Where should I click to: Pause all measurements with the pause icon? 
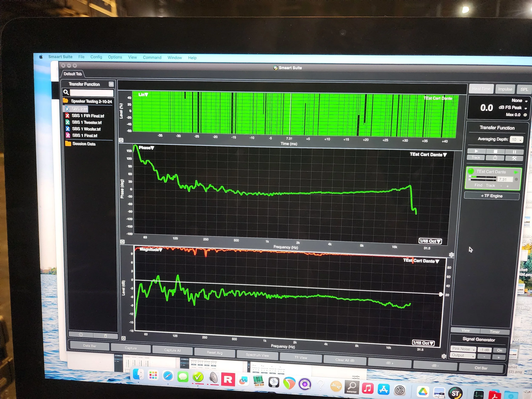tap(514, 152)
